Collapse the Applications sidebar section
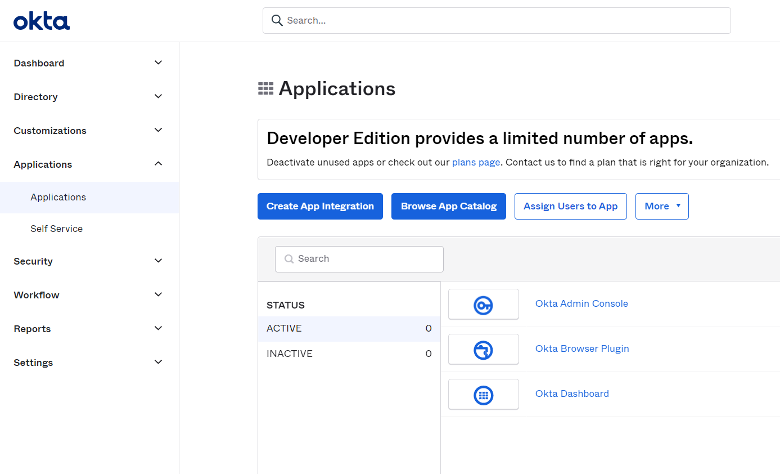Screen dimensions: 780x475 coord(158,164)
